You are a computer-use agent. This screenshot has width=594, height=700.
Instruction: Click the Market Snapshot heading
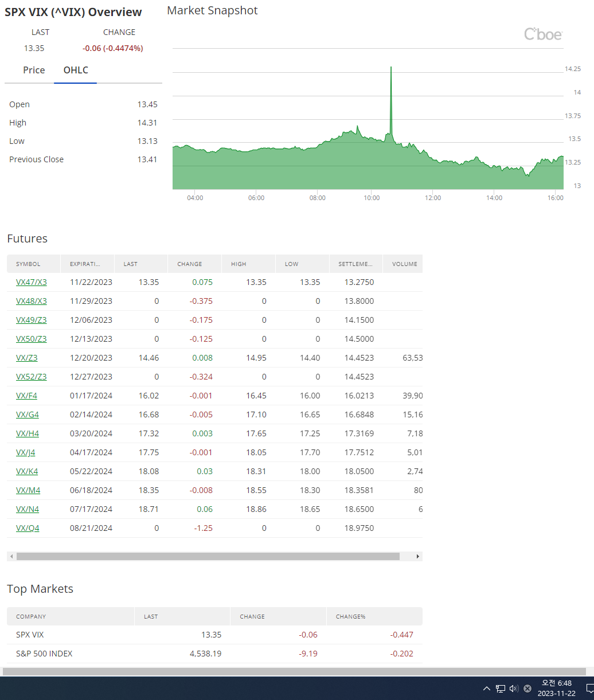[x=212, y=10]
